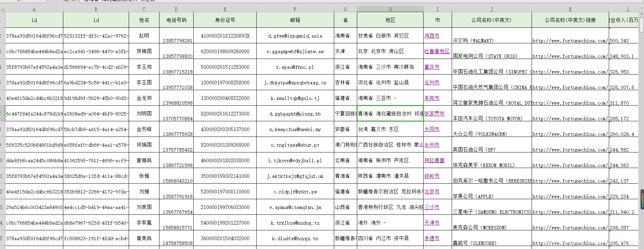Follow the 北京市 link

[x=432, y=191]
